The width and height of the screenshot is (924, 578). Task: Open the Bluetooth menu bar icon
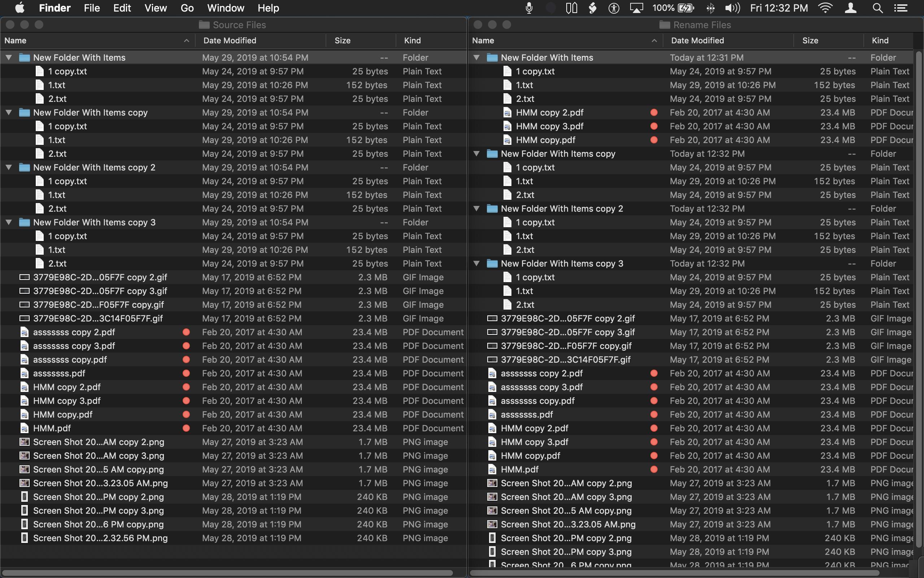(710, 8)
